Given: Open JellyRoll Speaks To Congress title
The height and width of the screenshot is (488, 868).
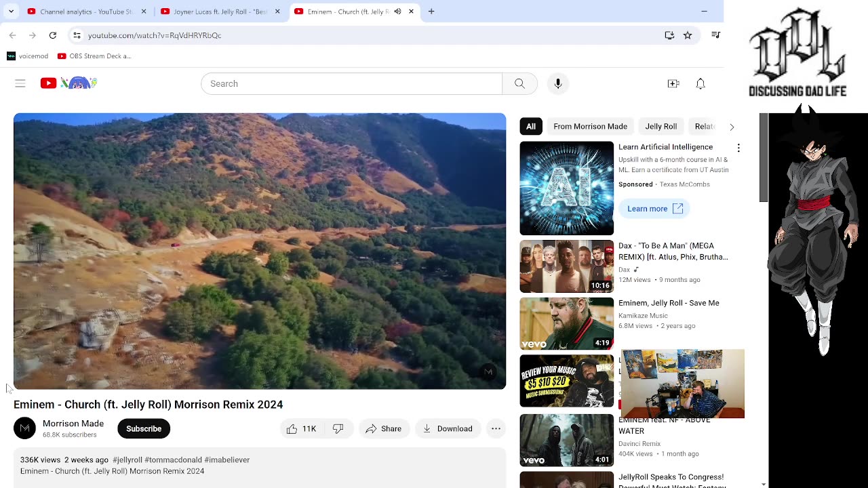Looking at the screenshot, I should pyautogui.click(x=671, y=481).
